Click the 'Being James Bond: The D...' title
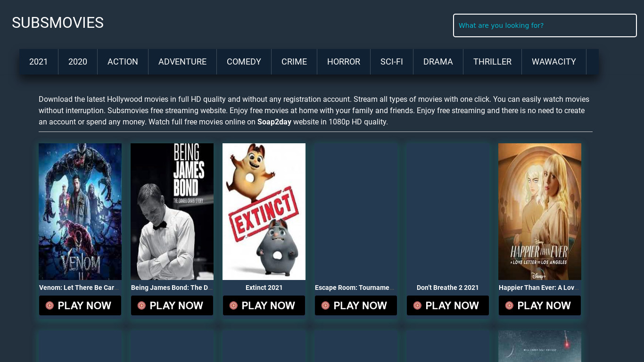This screenshot has width=644, height=362. (x=172, y=288)
